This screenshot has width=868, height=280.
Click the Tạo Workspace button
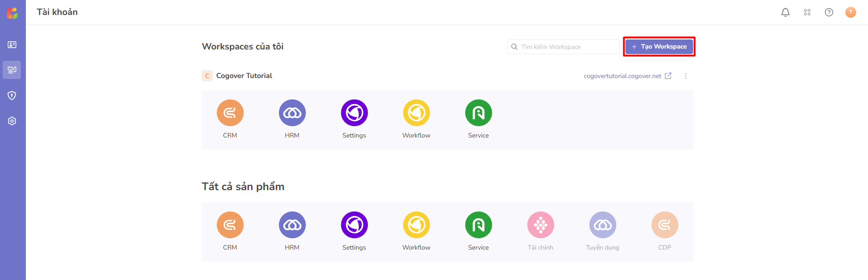[659, 47]
